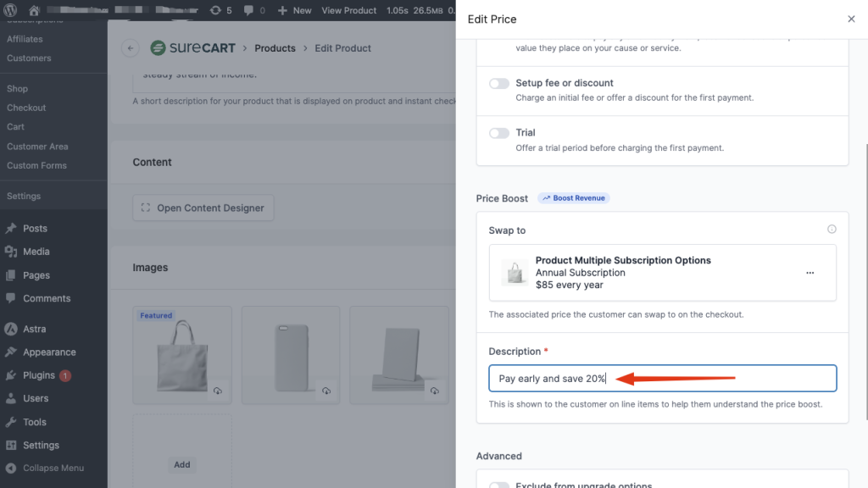Turn on the Trial toggle
Screen dimensions: 868x488
tap(499, 133)
